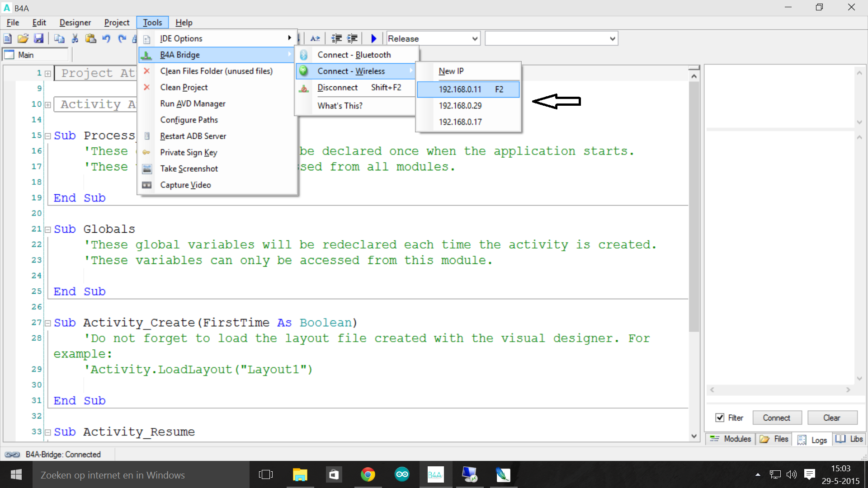Switch to the Libs tab

click(850, 439)
